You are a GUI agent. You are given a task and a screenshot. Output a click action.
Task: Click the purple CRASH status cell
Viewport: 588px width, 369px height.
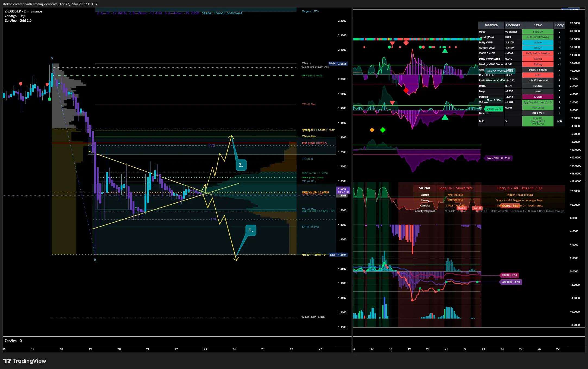(537, 97)
